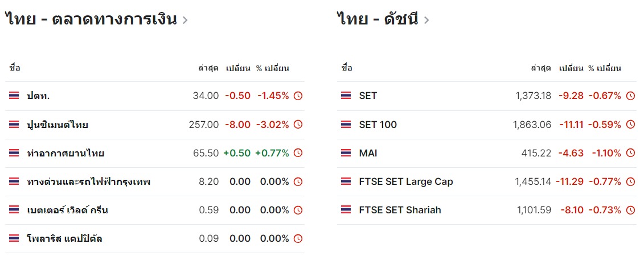644x256 pixels.
Task: Click the Thai flag icon beside SET 100
Action: [346, 125]
